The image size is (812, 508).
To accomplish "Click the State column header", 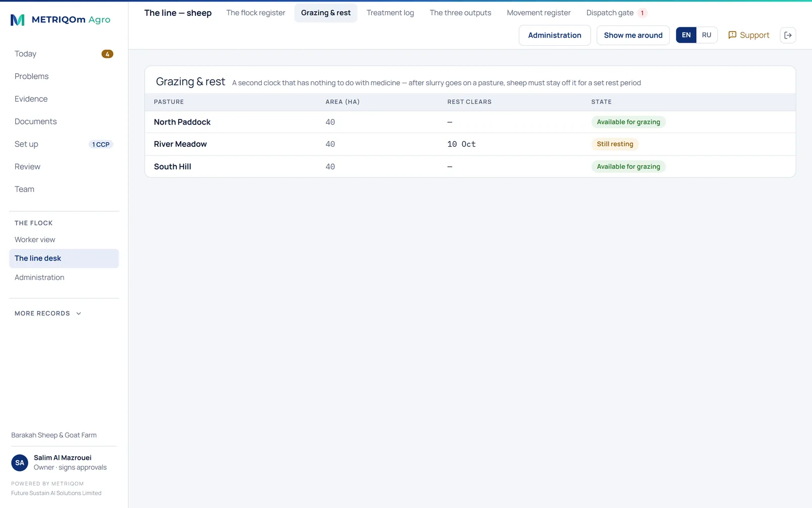I will click(x=601, y=102).
